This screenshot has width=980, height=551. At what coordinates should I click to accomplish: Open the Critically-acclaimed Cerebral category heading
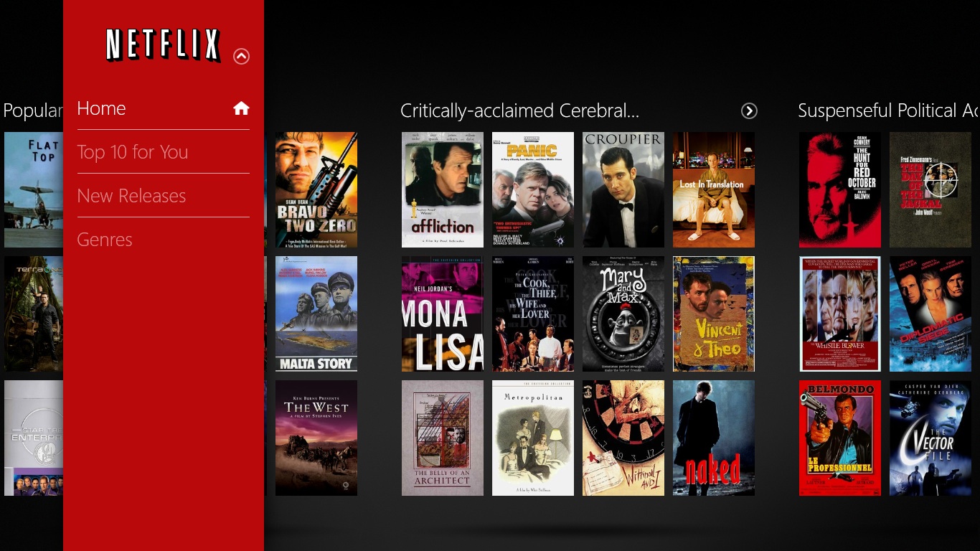click(x=519, y=110)
